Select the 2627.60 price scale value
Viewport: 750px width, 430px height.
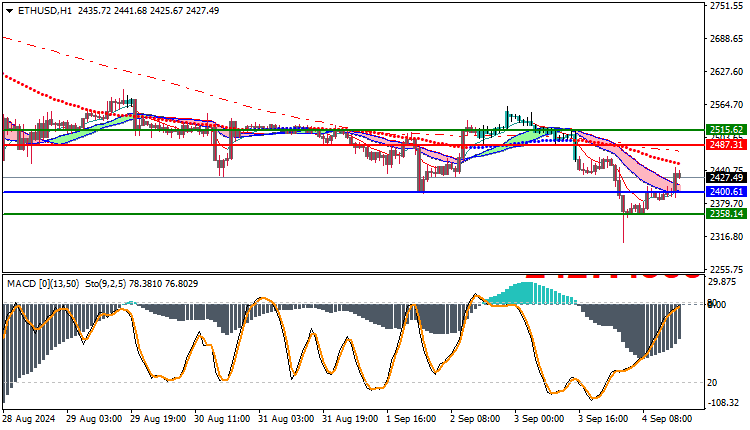tap(727, 72)
